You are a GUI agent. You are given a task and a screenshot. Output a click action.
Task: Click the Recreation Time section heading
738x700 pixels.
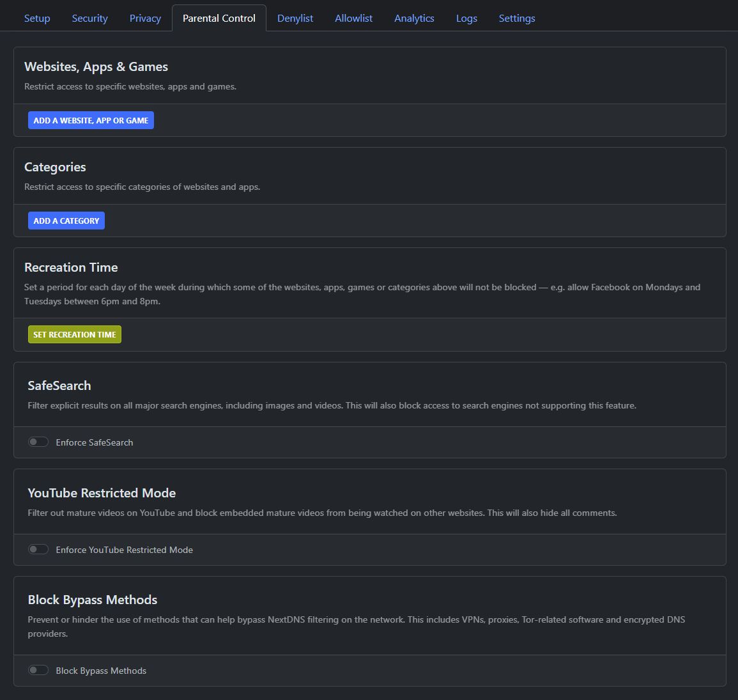[x=71, y=267]
